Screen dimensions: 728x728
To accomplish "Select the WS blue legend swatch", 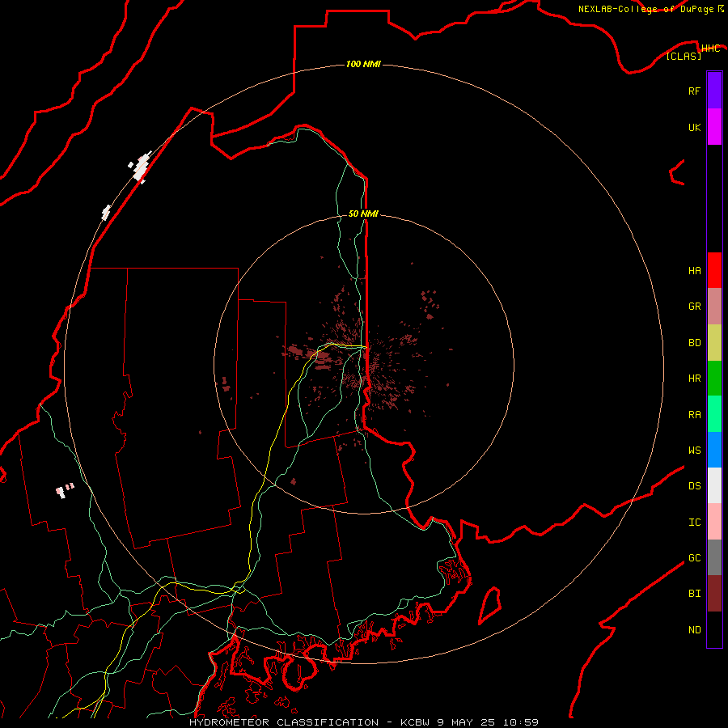I will (714, 450).
